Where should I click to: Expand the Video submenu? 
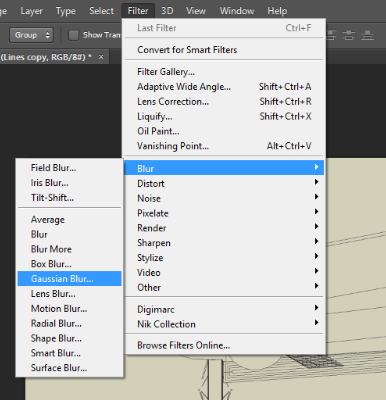click(224, 272)
